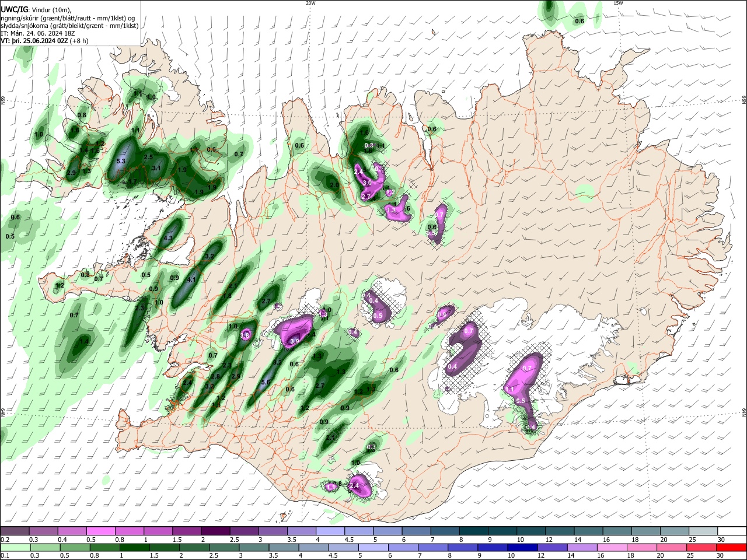
Task: Select the light violet 14 swatch in the rain scale
Action: (x=582, y=547)
